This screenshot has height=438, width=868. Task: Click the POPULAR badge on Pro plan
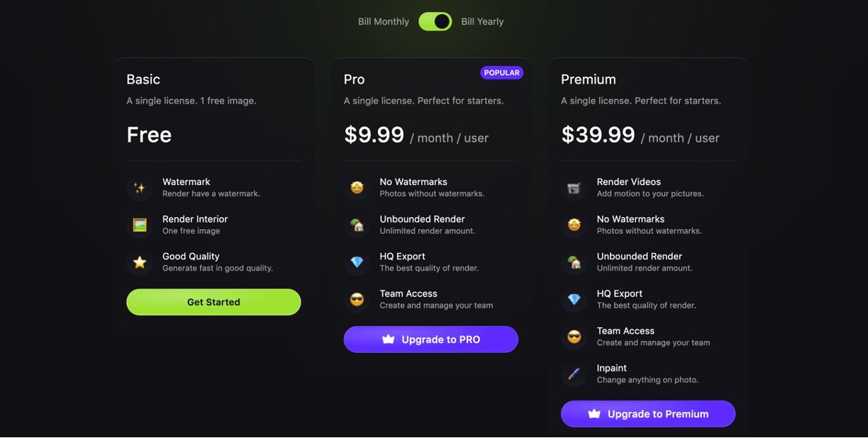pyautogui.click(x=501, y=73)
